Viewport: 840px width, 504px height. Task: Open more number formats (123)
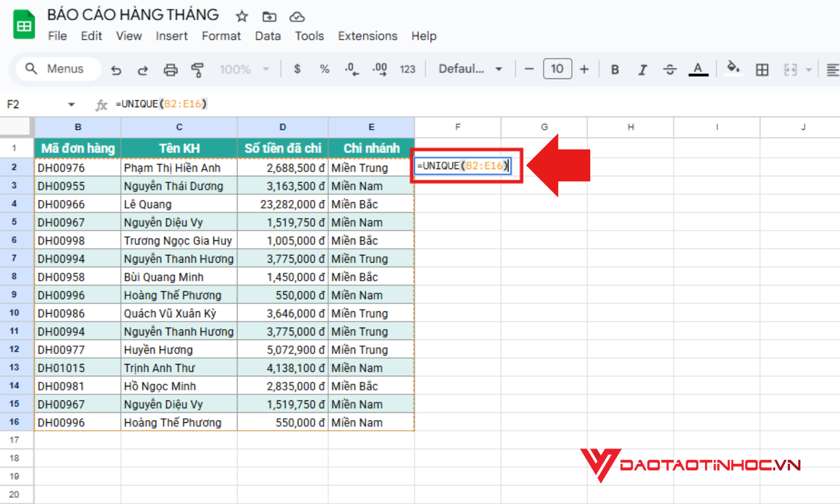(407, 69)
